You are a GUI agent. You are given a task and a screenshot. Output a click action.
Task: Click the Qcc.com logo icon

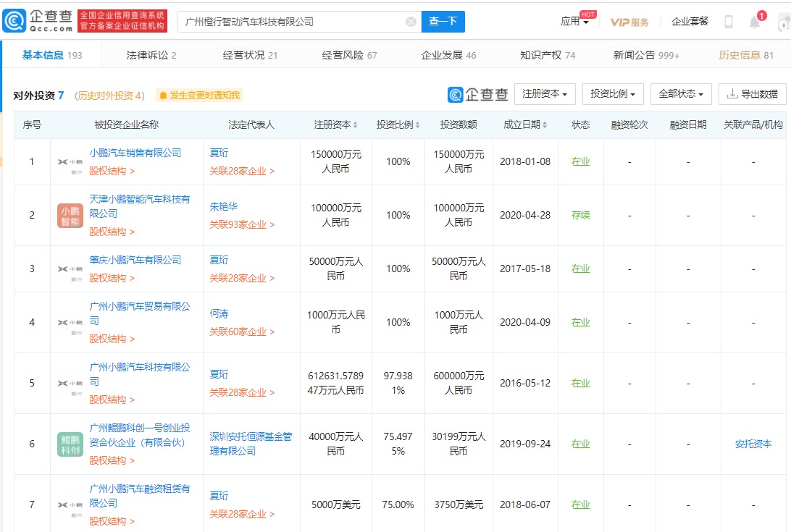pyautogui.click(x=14, y=21)
